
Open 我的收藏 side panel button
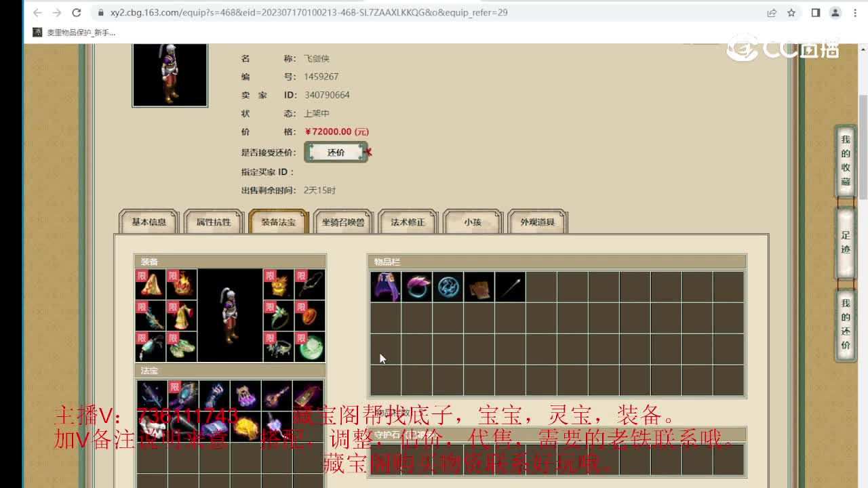pos(846,161)
